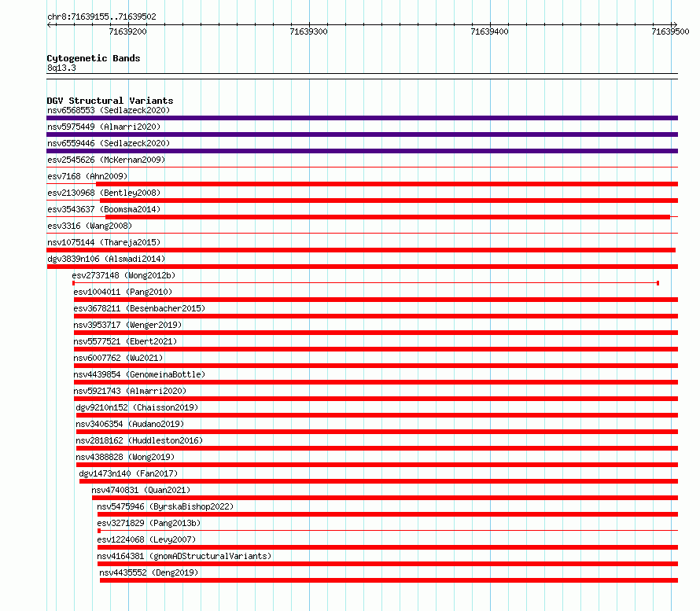The height and width of the screenshot is (611, 700).
Task: Click the chr8:71639155..71639502 coordinate label
Action: coord(101,17)
